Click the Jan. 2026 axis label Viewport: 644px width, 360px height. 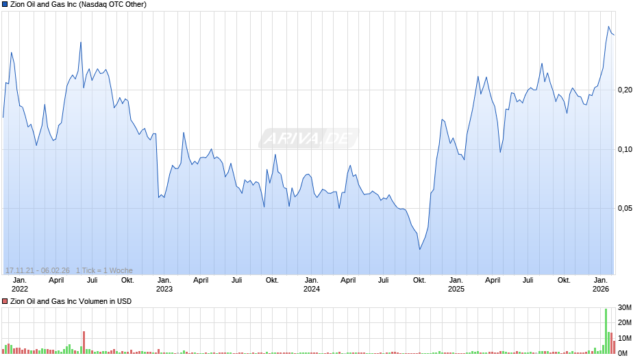[x=600, y=285]
